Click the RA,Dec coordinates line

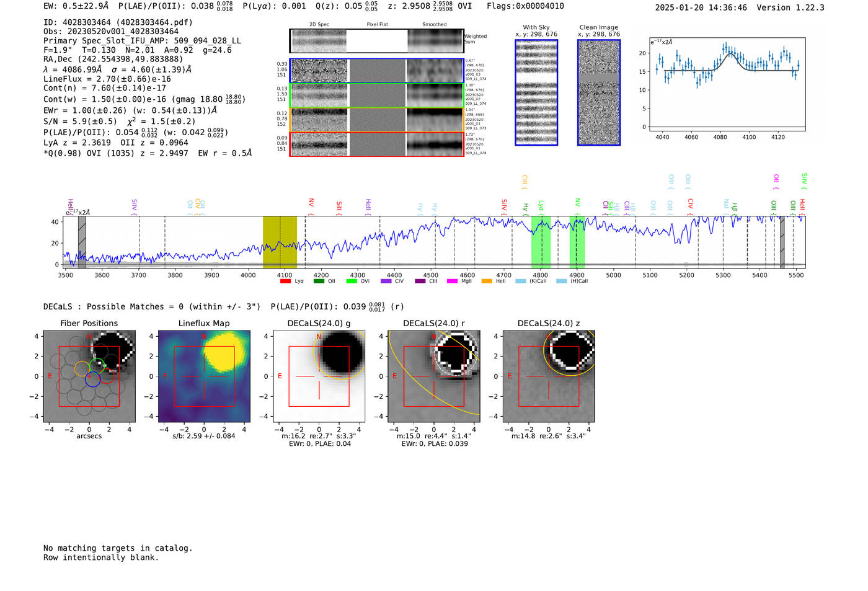pyautogui.click(x=113, y=59)
